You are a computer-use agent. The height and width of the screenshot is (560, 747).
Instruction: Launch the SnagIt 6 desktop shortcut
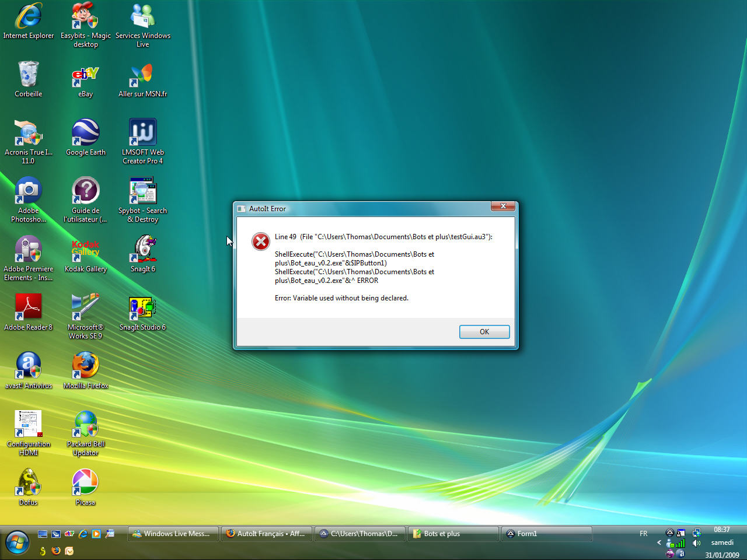143,250
